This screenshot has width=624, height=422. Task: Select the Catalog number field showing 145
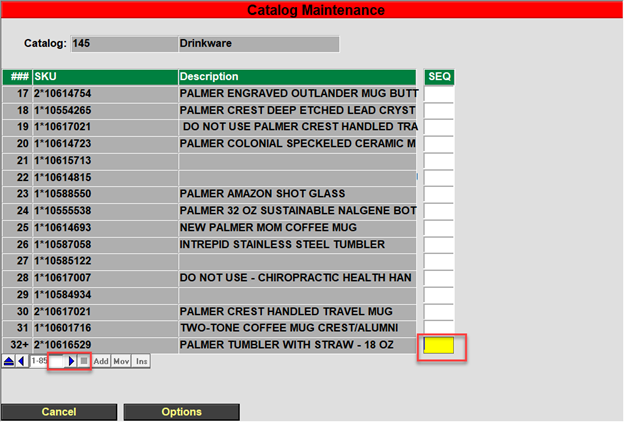point(122,44)
